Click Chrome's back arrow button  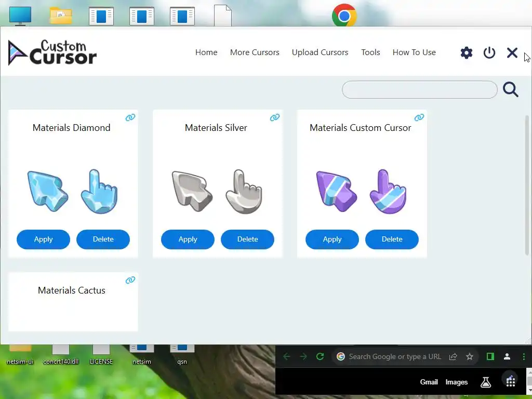pos(287,356)
